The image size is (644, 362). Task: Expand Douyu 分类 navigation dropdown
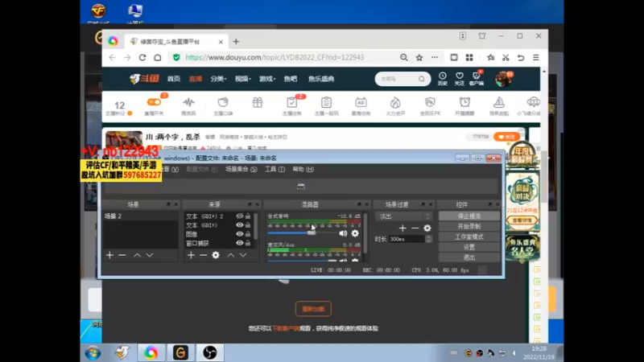[x=218, y=79]
